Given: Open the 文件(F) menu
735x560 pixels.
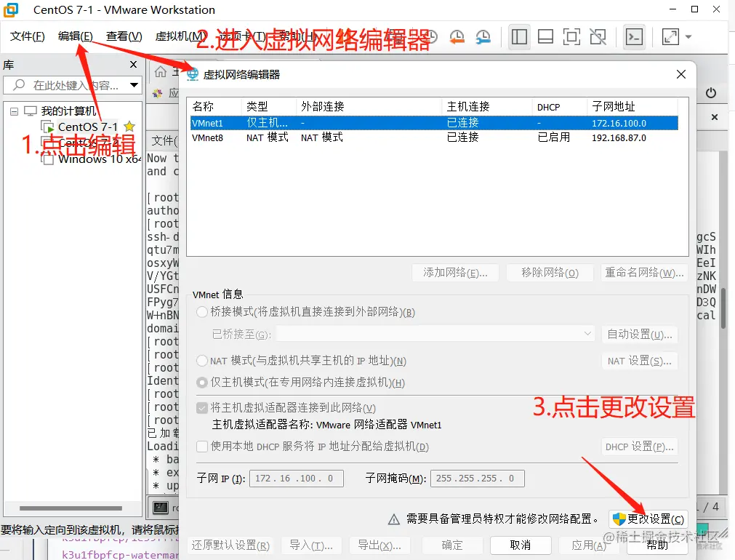Looking at the screenshot, I should 27,36.
